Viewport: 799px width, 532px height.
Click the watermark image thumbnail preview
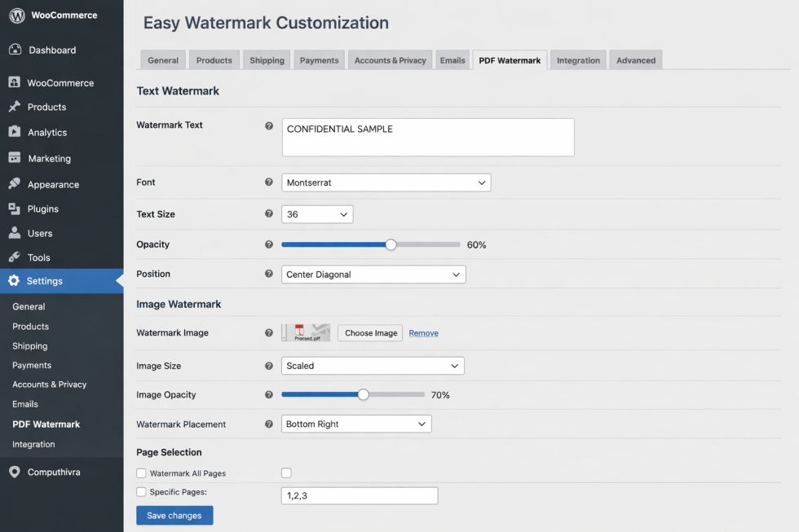pos(305,332)
